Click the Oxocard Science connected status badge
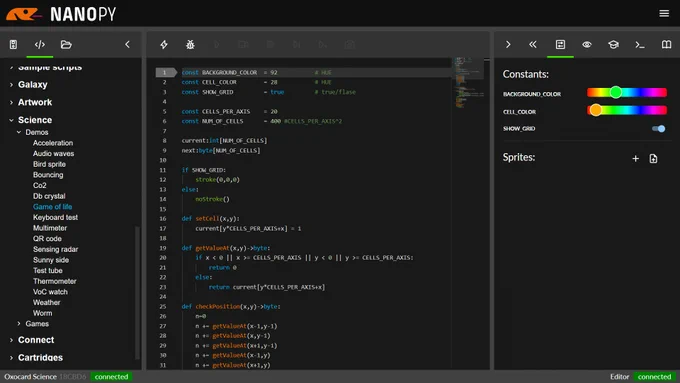 (x=111, y=376)
